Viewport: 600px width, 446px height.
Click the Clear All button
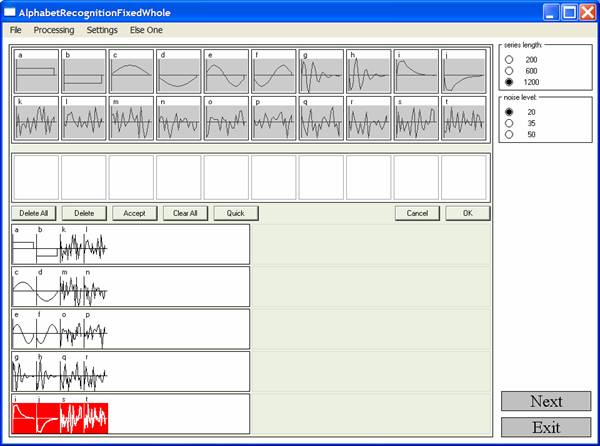pos(185,213)
